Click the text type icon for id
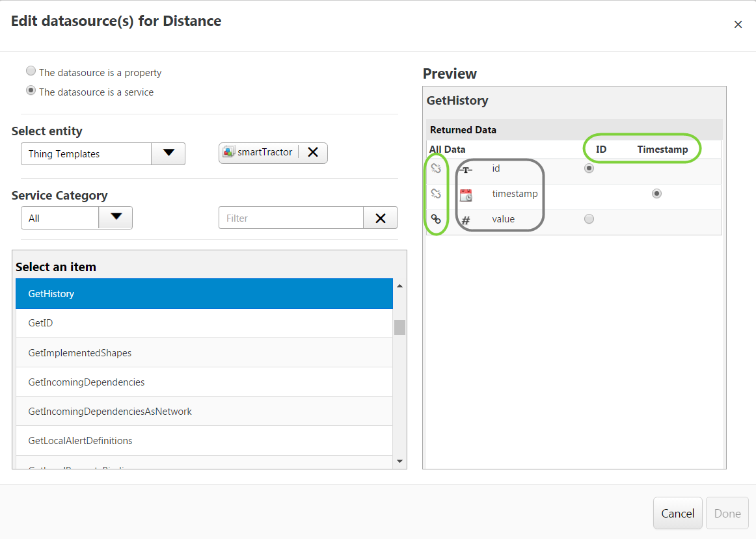Image resolution: width=756 pixels, height=539 pixels. (466, 170)
